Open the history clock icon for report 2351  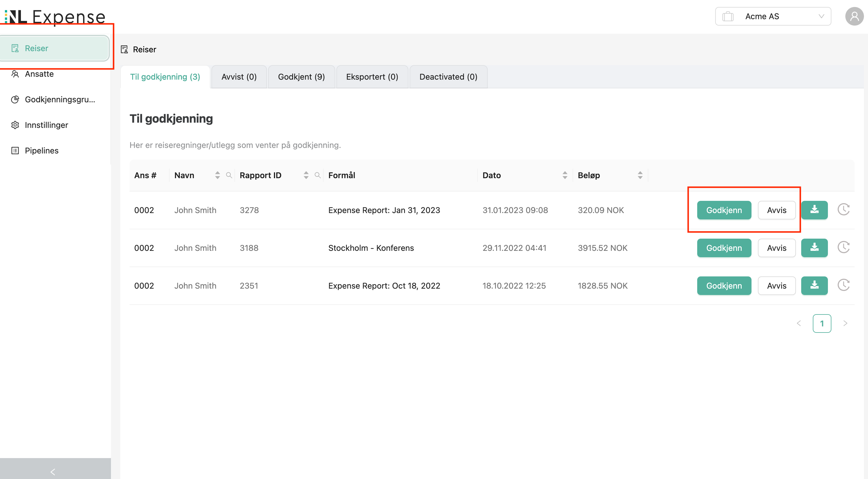[843, 285]
